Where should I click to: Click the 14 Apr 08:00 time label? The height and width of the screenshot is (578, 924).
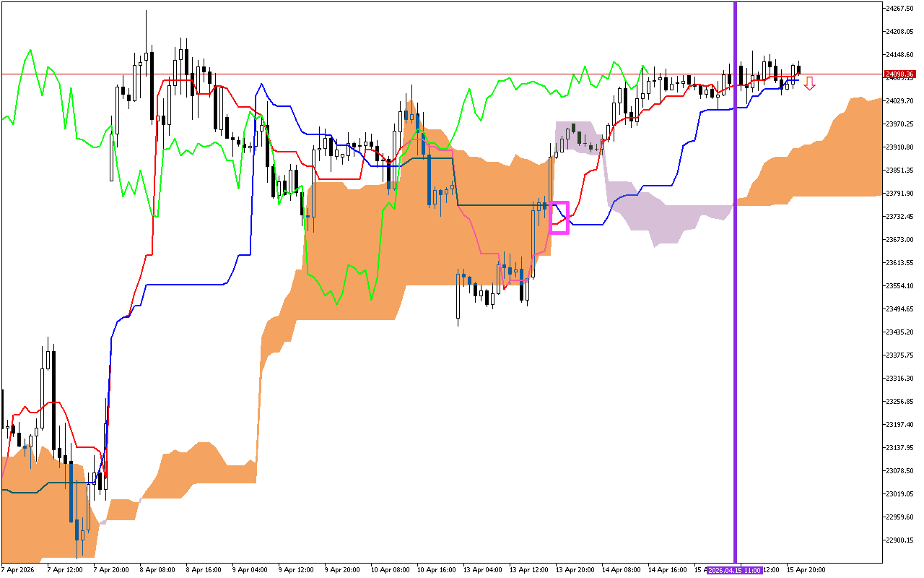pos(622,570)
